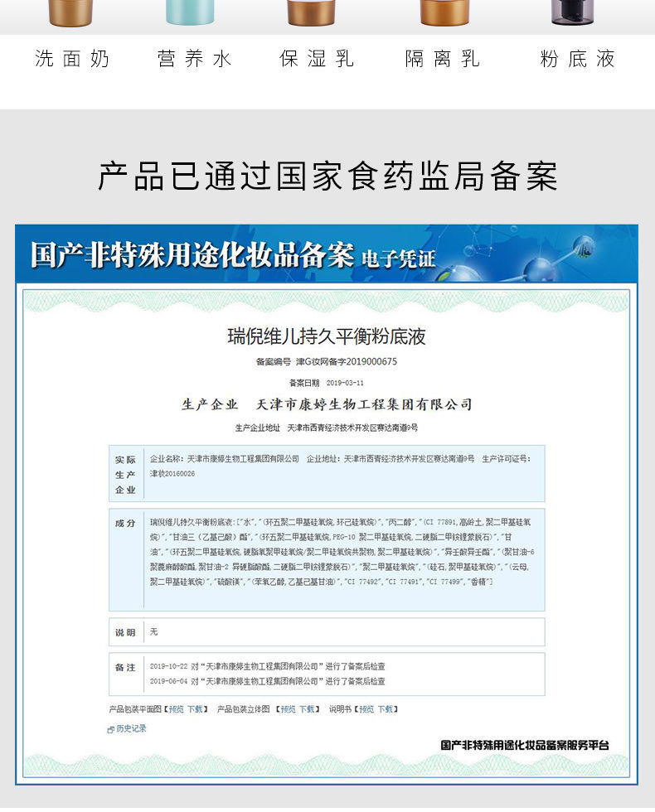Download the 产品包装平面图

click(x=195, y=709)
